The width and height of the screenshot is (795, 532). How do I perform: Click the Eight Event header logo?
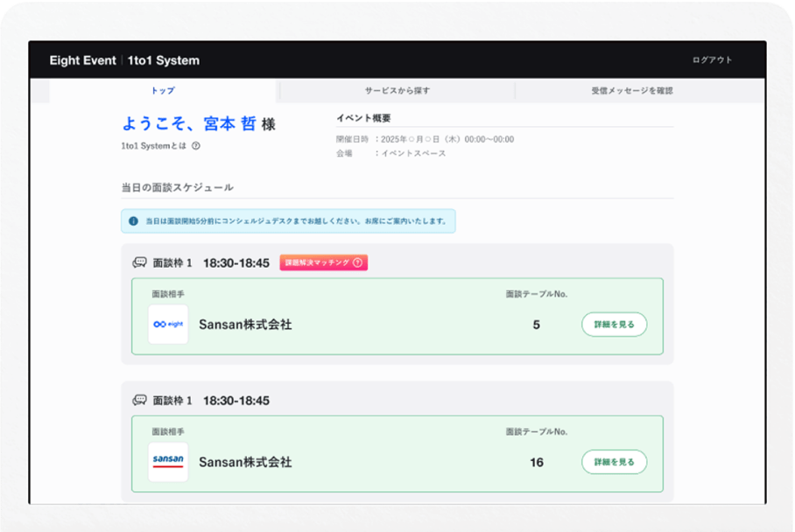tap(83, 60)
